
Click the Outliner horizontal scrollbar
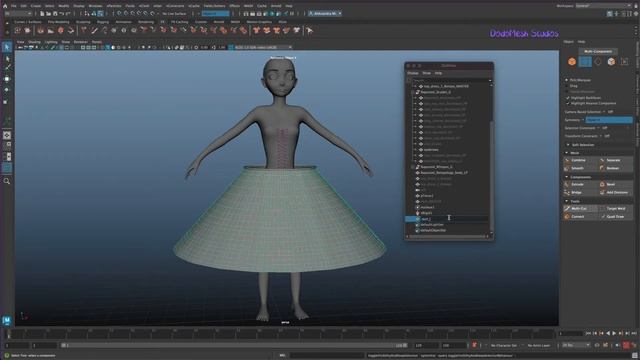447,236
